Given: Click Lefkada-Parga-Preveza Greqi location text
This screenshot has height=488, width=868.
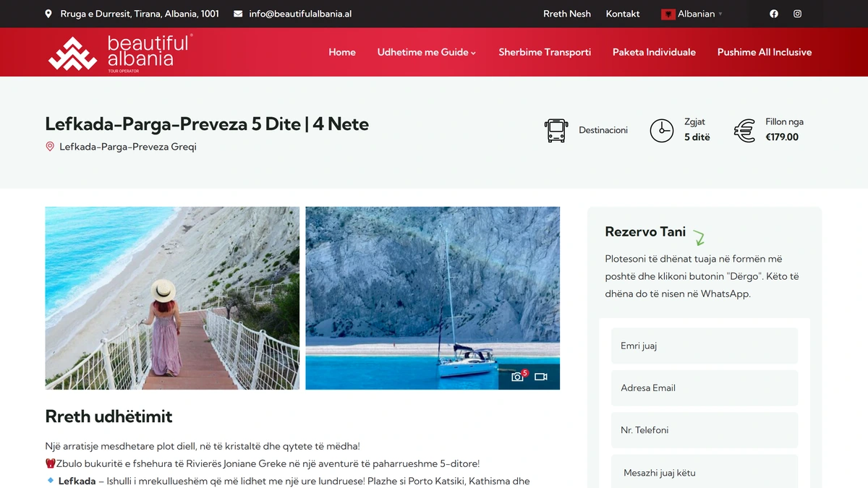Looking at the screenshot, I should click(x=128, y=147).
